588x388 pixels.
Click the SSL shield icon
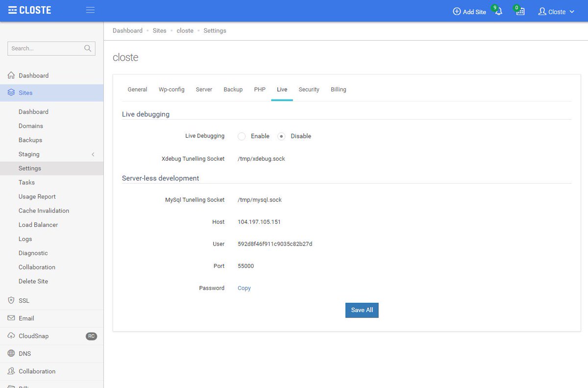[x=11, y=300]
